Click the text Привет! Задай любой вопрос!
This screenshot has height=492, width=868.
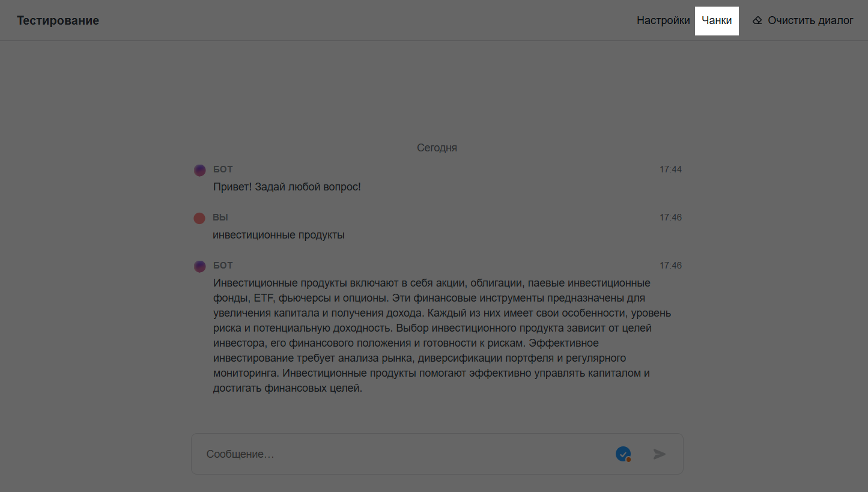(287, 187)
